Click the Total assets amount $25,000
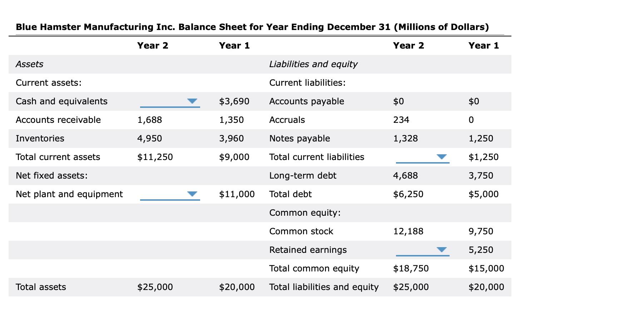644x310 pixels. pyautogui.click(x=155, y=287)
